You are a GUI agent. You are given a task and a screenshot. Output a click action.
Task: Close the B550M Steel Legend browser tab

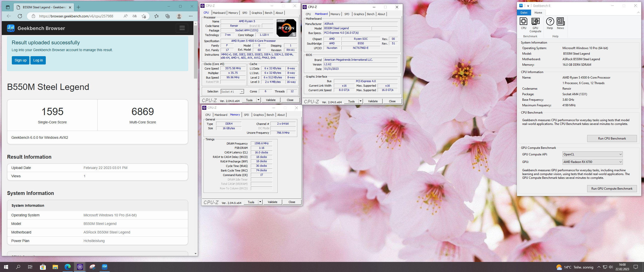(x=70, y=7)
